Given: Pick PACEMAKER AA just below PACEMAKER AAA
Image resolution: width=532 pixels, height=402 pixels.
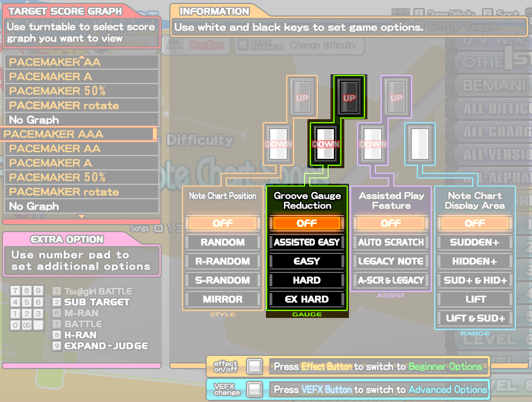Looking at the screenshot, I should click(82, 149).
